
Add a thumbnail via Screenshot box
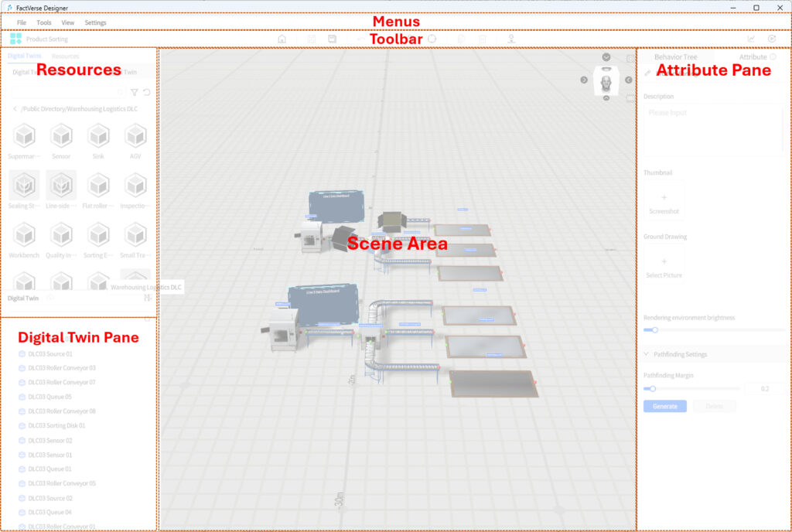(664, 201)
